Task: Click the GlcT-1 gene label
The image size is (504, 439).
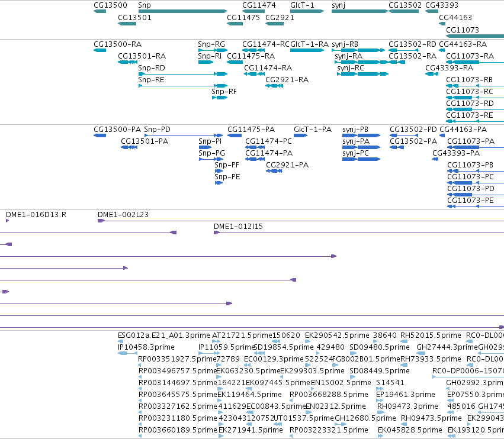Action: [x=302, y=5]
